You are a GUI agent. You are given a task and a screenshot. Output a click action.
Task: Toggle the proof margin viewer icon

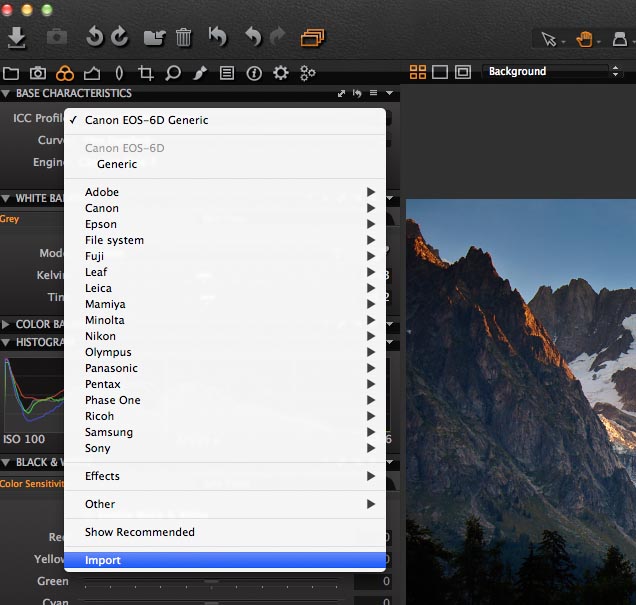pos(463,72)
